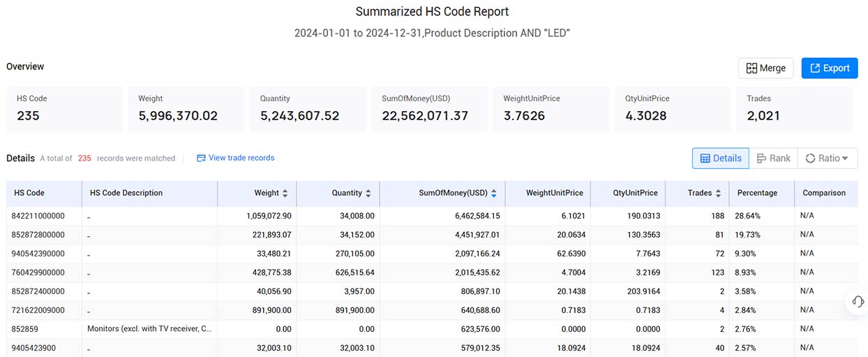Click the Weight column sort icon
Screen dimensions: 868x357
coord(285,194)
